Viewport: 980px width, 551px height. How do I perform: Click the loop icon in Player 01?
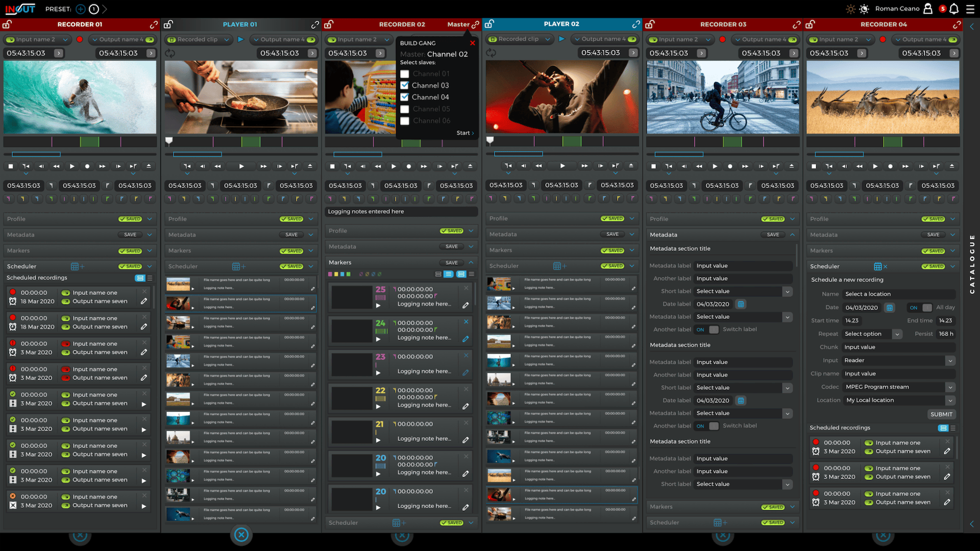tap(170, 53)
